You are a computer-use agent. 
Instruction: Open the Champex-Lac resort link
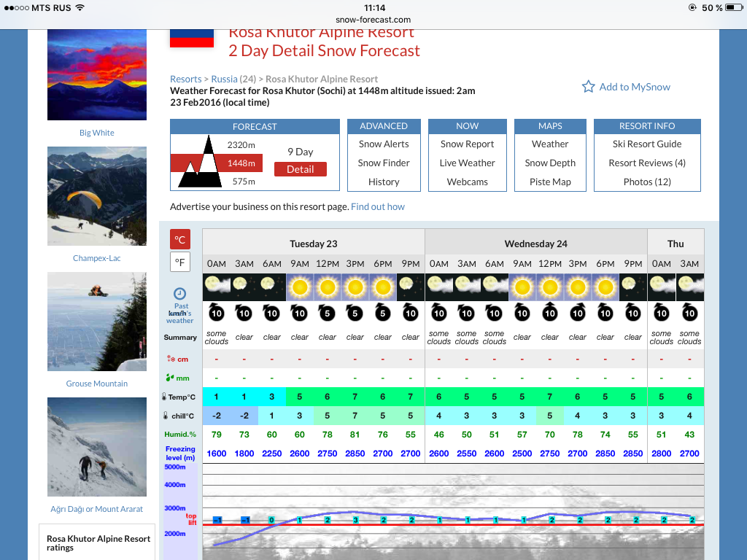tap(97, 258)
